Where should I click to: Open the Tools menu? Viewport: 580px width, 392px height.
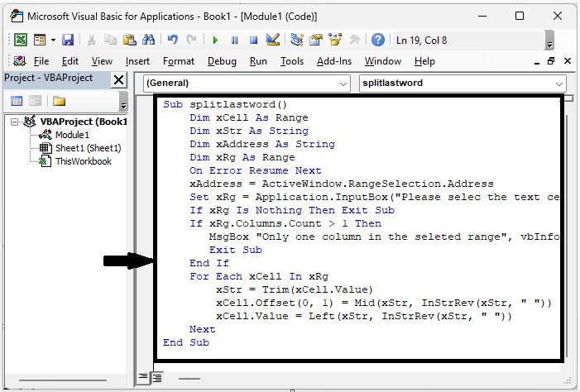291,61
